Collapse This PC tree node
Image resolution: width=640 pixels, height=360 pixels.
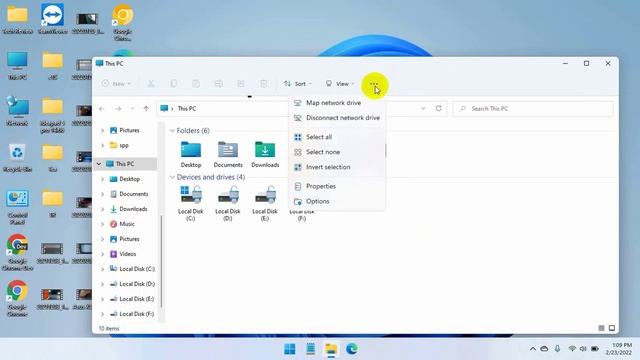click(x=99, y=164)
